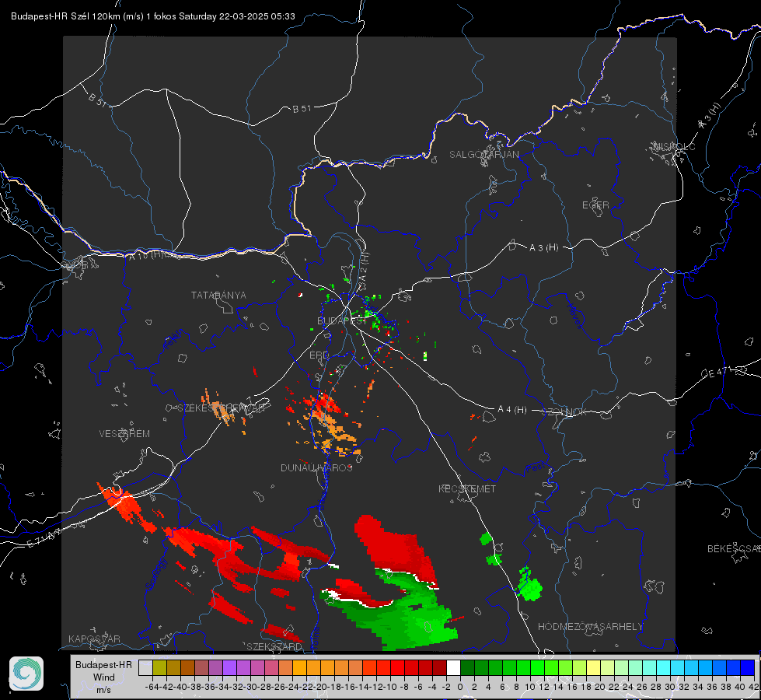Click the DUNAUJVAROS city label

(316, 467)
